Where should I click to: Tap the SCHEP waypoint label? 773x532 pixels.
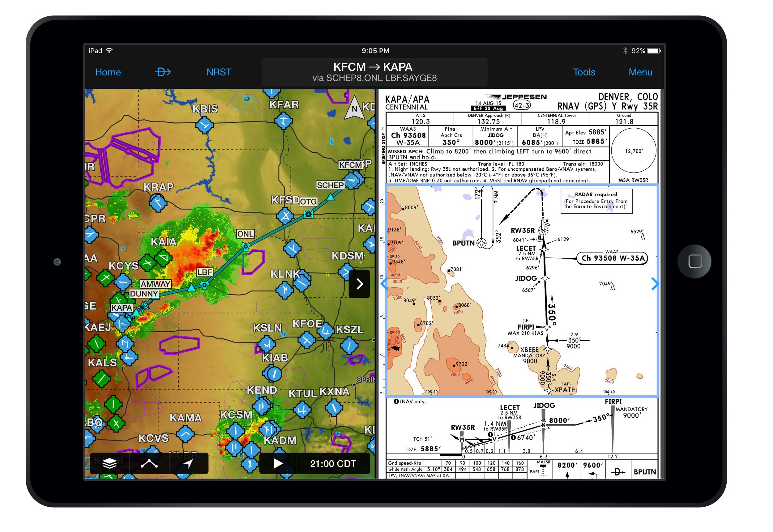pos(330,185)
